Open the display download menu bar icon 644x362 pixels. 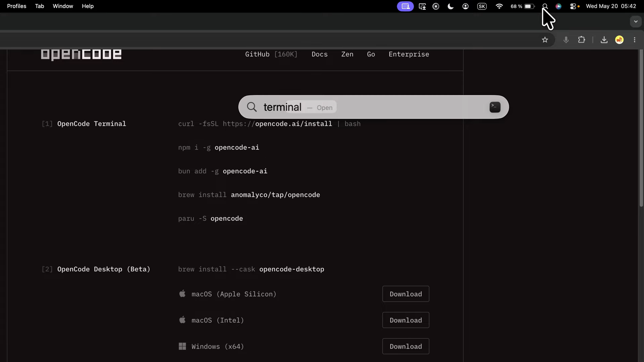422,6
